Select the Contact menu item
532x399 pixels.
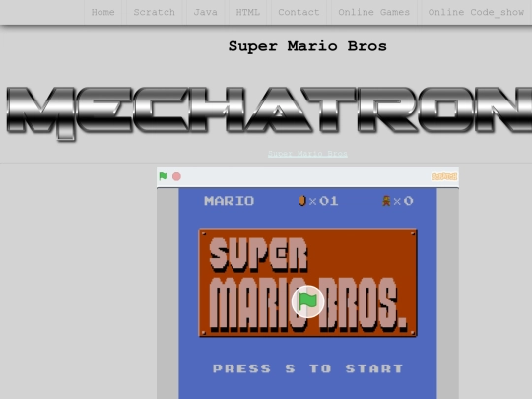coord(299,12)
